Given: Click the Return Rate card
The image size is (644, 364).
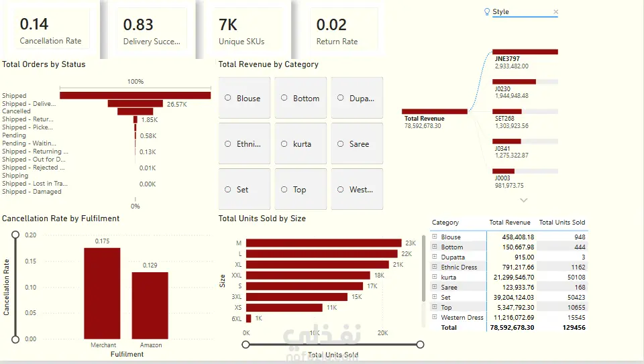Looking at the screenshot, I should point(343,30).
